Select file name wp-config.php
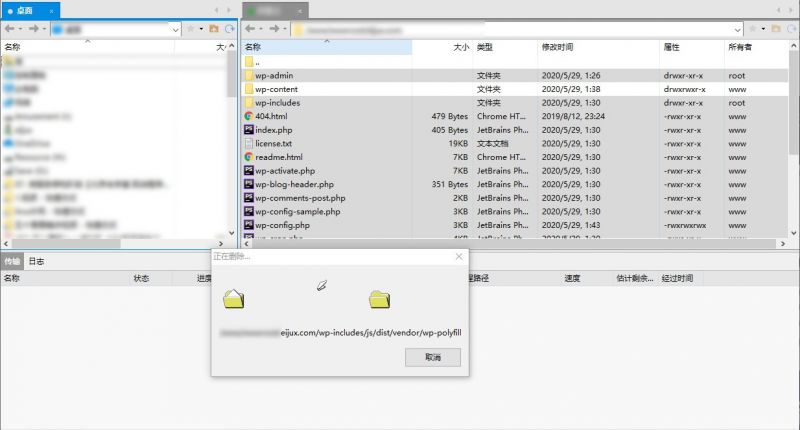The width and height of the screenshot is (800, 430). point(282,225)
